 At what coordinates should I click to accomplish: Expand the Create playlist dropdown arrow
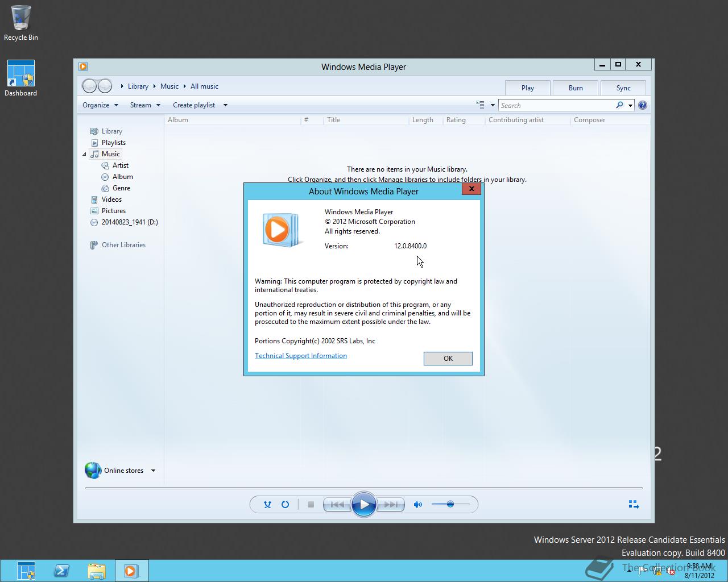coord(225,105)
